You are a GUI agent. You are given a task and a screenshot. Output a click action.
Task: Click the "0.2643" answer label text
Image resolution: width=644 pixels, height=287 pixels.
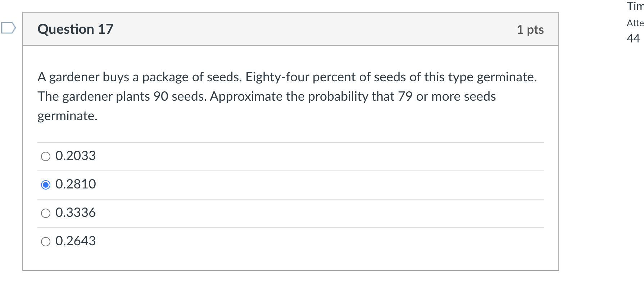pyautogui.click(x=76, y=241)
